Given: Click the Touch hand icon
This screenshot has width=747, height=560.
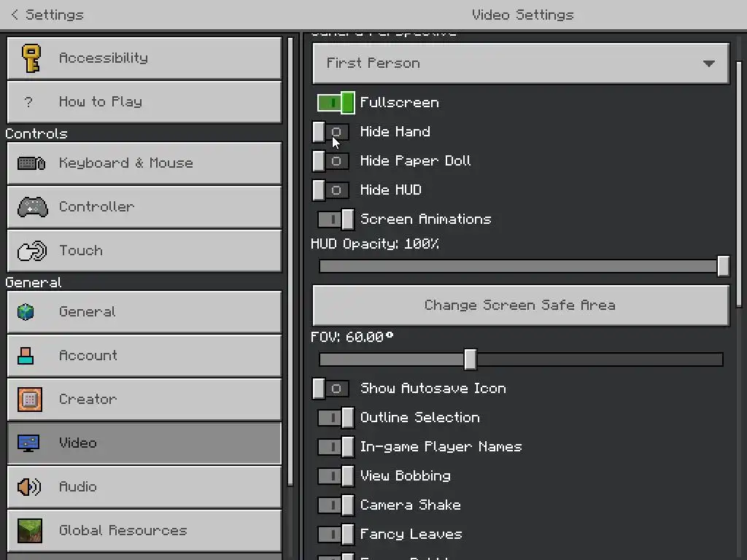Looking at the screenshot, I should [x=32, y=251].
